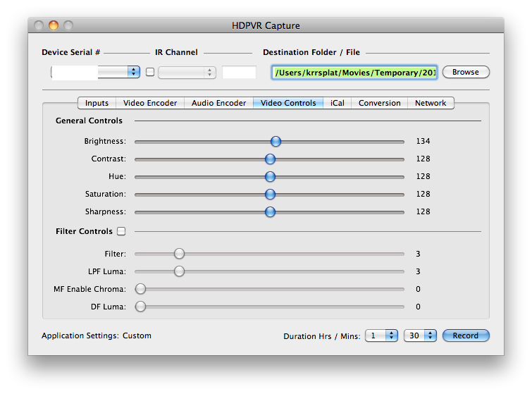Click the Sharpness slider knob
This screenshot has width=532, height=394.
click(270, 211)
